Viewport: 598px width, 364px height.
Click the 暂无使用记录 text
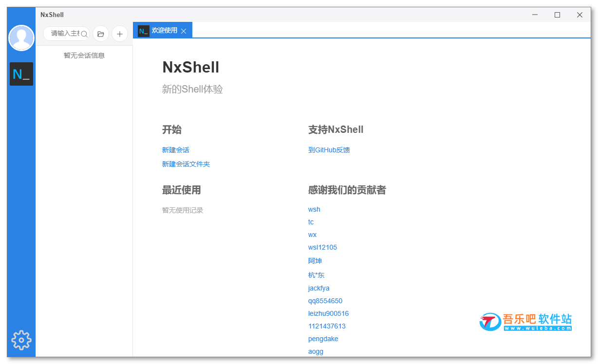183,210
